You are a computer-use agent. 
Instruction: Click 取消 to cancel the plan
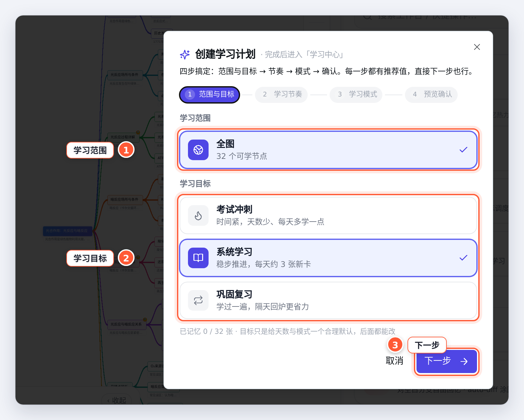point(395,361)
